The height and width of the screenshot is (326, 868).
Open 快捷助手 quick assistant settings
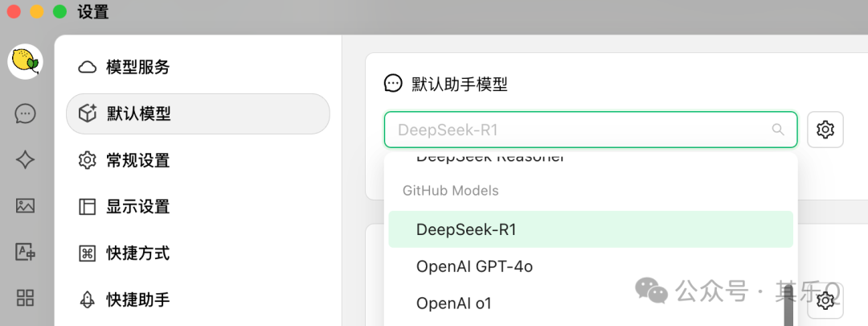(x=137, y=299)
